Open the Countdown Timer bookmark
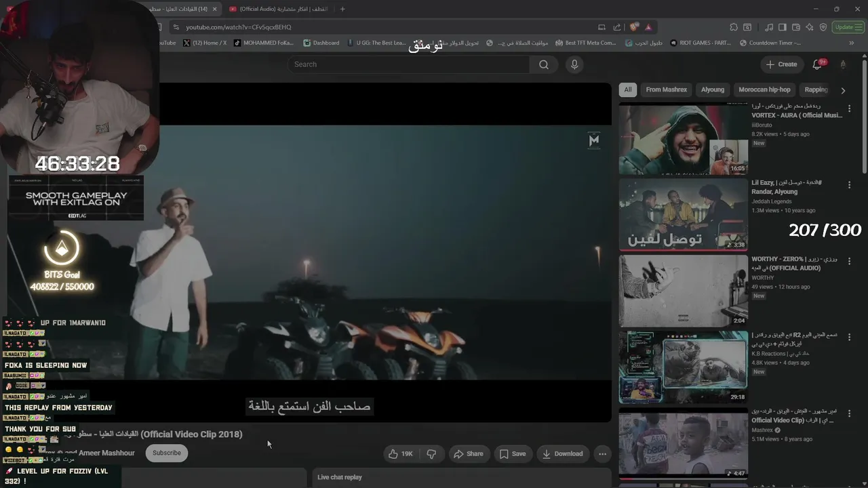Viewport: 868px width, 488px height. coord(770,43)
